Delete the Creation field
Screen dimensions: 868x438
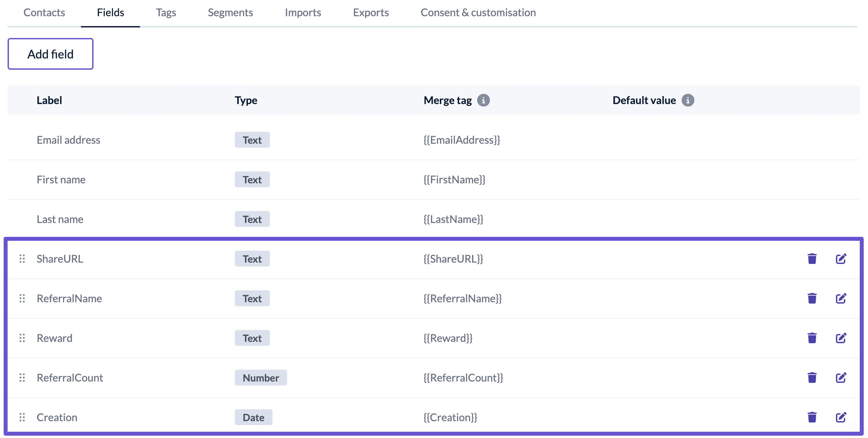click(x=812, y=418)
